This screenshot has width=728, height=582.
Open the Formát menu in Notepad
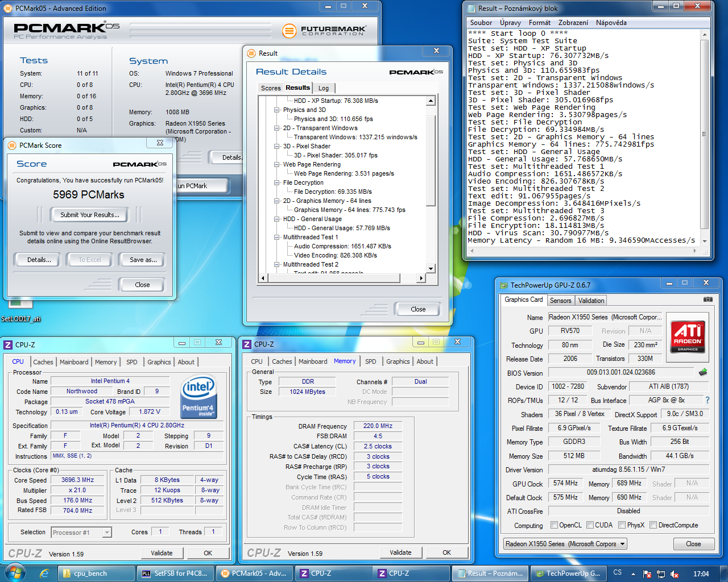(x=539, y=23)
